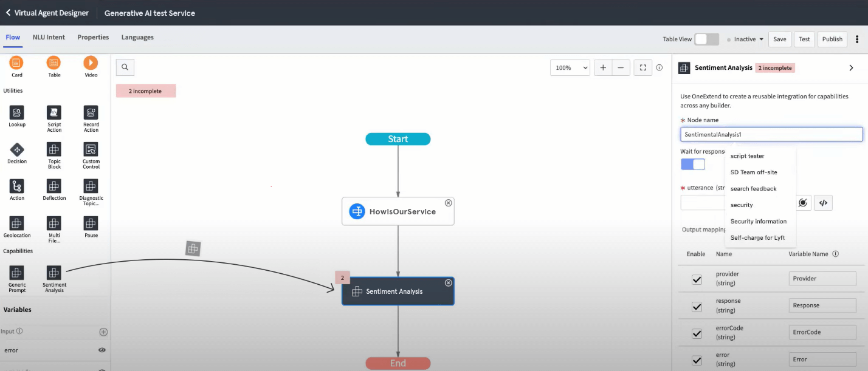868x371 pixels.
Task: Publish the topic
Action: (x=832, y=39)
